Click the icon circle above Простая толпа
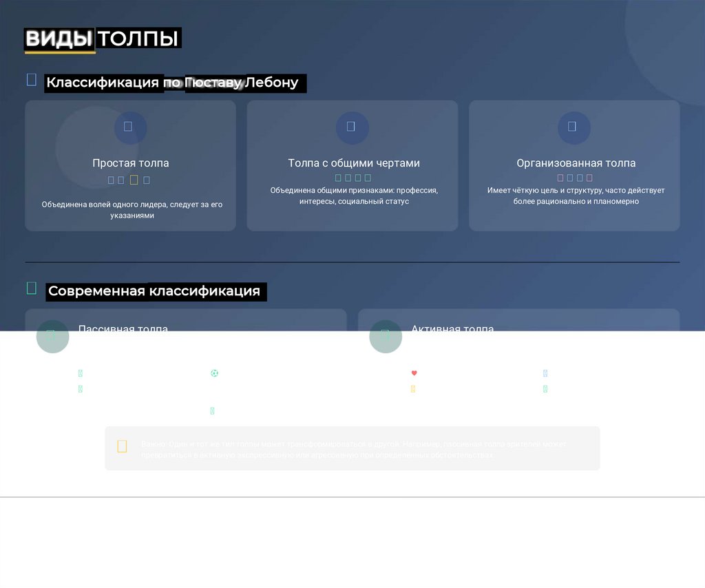This screenshot has height=588, width=705. coord(130,127)
